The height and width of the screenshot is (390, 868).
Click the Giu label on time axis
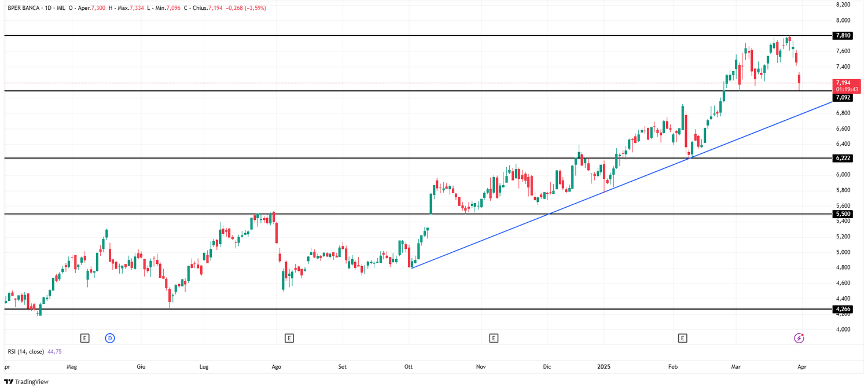(141, 367)
